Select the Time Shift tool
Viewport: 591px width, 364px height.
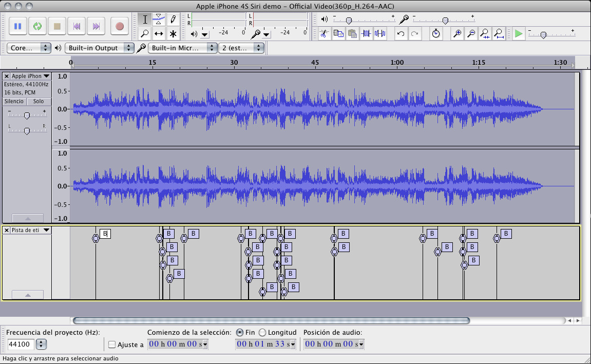pos(158,33)
